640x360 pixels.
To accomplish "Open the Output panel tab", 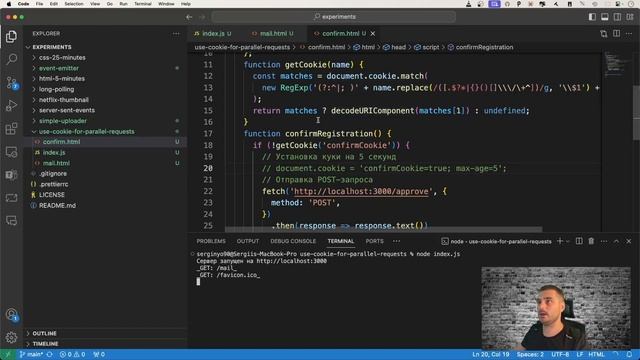I will (248, 241).
